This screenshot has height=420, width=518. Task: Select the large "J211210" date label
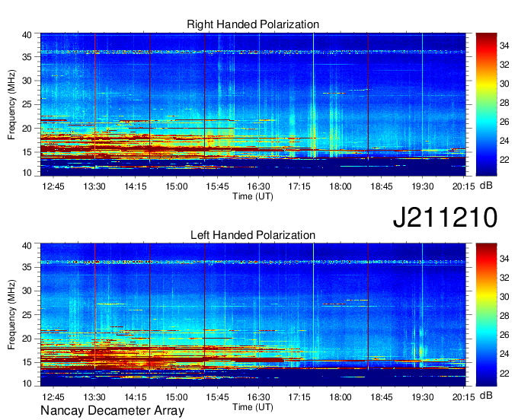[445, 217]
